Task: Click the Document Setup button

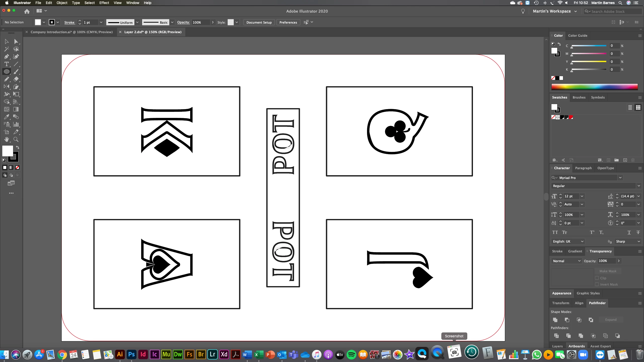Action: (259, 22)
